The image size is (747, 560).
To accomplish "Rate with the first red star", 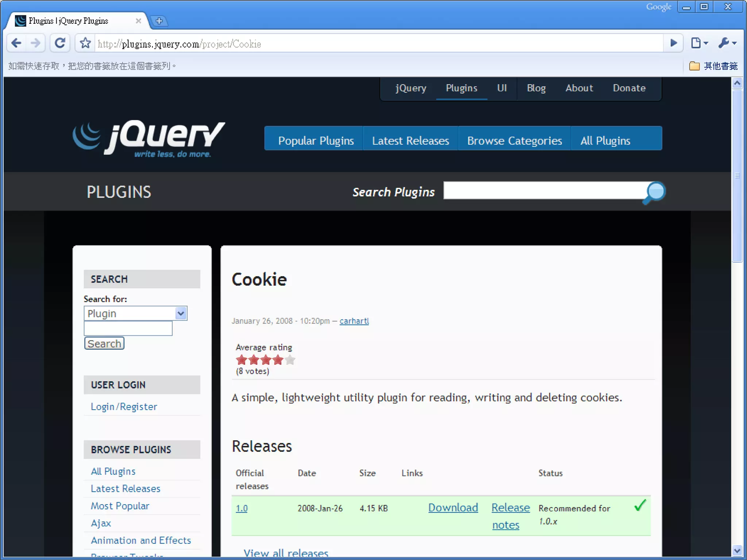I will pyautogui.click(x=241, y=360).
